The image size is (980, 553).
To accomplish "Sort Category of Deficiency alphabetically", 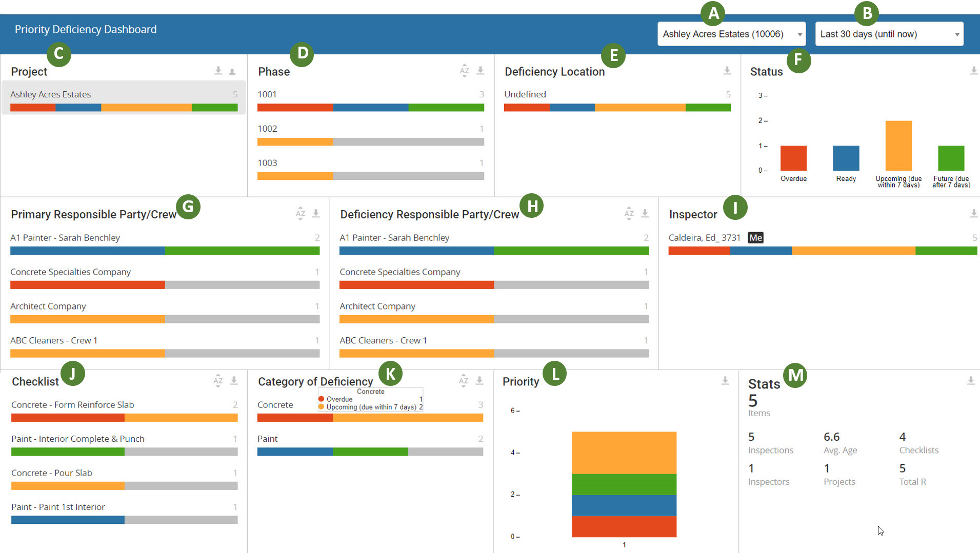I will click(x=463, y=381).
